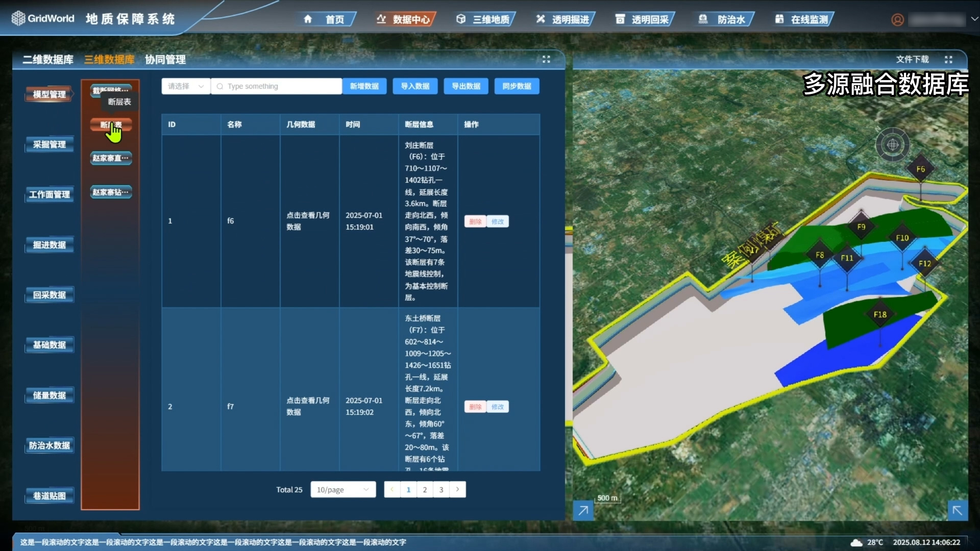
Task: Click the F6 fault marker on map
Action: coord(920,169)
